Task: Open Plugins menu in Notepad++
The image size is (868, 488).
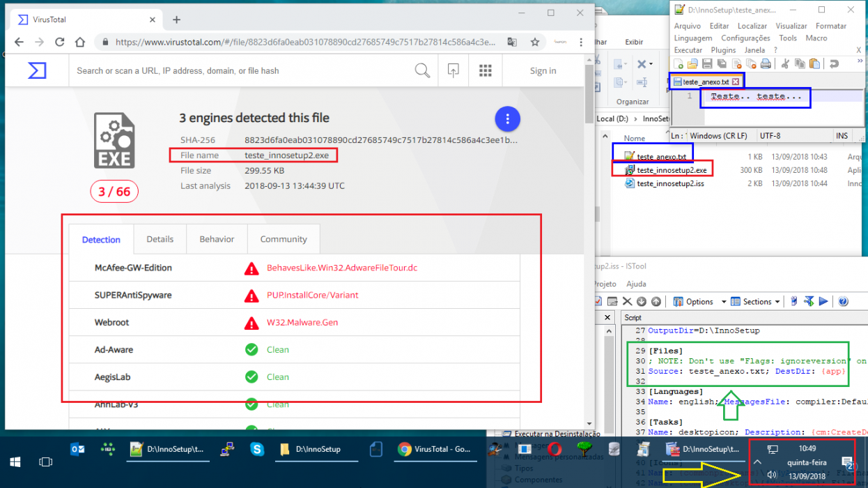Action: point(723,50)
